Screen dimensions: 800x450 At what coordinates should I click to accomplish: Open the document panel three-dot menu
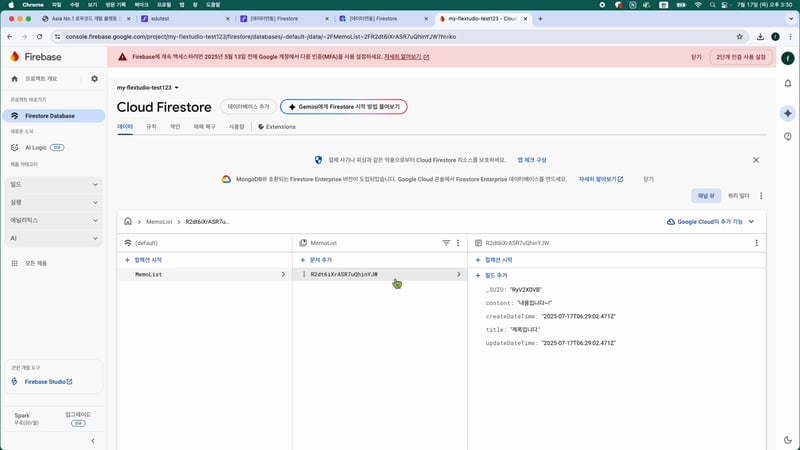[757, 243]
